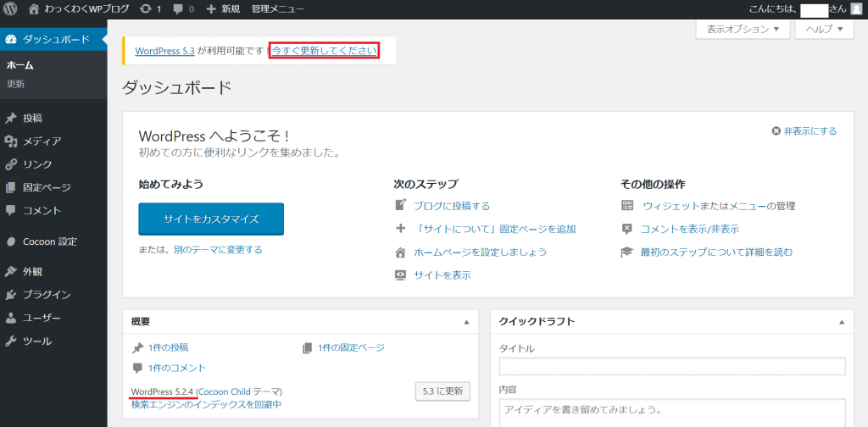Image resolution: width=868 pixels, height=427 pixels.
Task: Click the 今すぐ更新してください link
Action: 324,51
